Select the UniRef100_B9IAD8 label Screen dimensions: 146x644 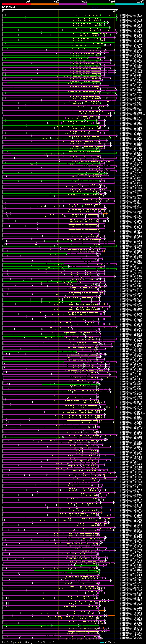coord(131,35)
